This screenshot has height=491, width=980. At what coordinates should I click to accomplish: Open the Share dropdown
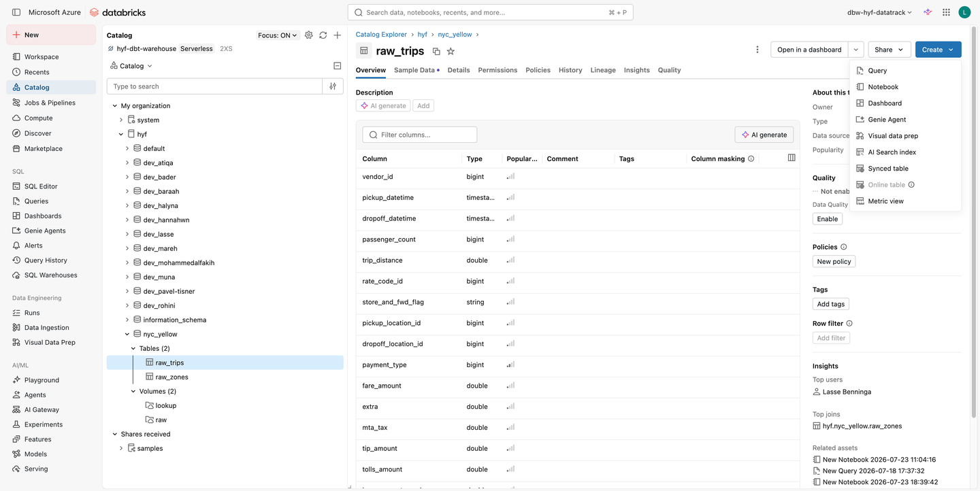pos(889,50)
